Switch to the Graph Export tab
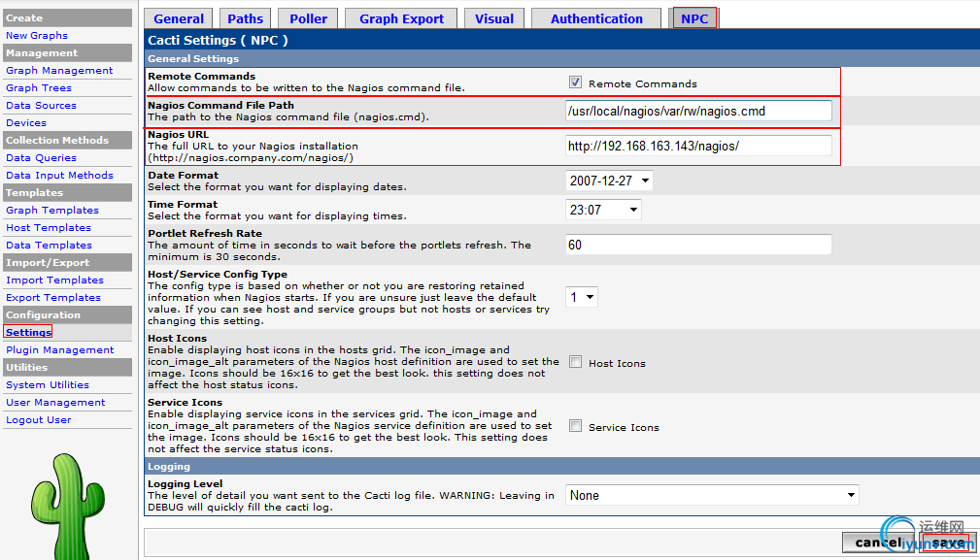The height and width of the screenshot is (560, 980). (x=401, y=18)
